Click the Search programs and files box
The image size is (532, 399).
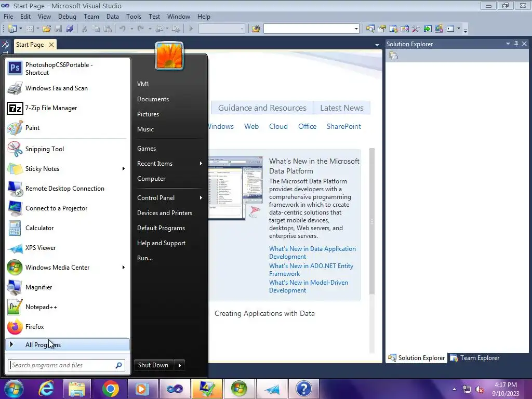coord(66,365)
